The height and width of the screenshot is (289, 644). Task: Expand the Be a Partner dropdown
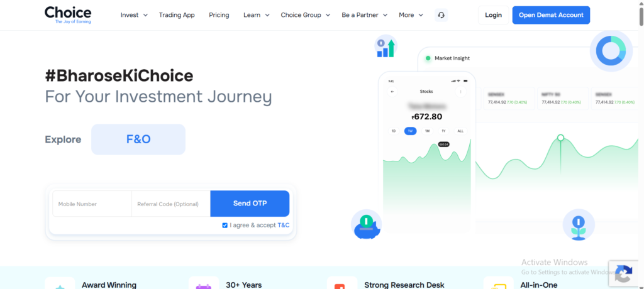pos(365,15)
